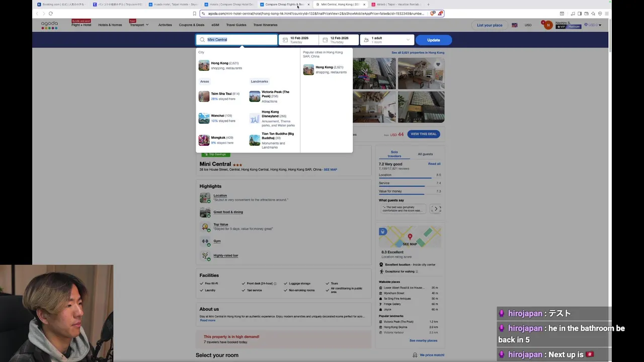Save property with heart icon on photo

coord(438,64)
